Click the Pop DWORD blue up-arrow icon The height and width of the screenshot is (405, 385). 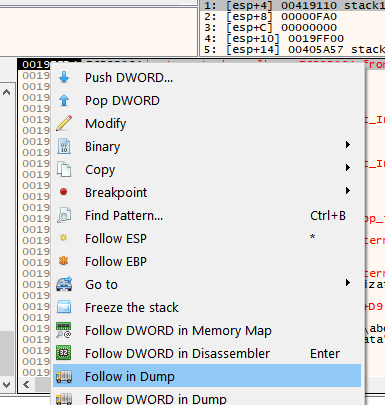(64, 100)
